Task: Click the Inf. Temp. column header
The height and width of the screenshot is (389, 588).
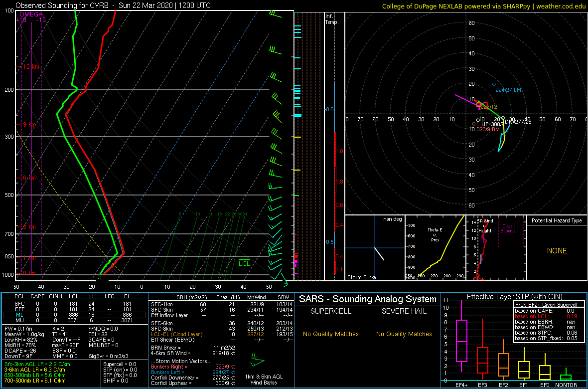Action: point(332,19)
